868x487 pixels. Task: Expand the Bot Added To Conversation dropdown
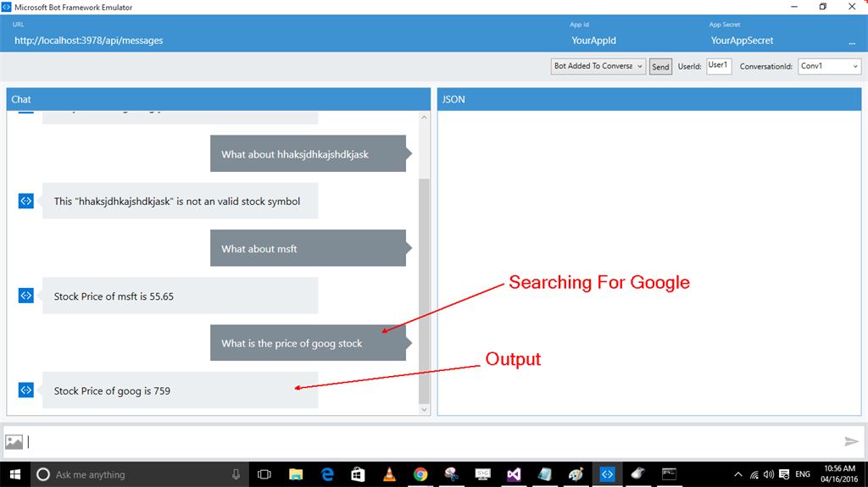(598, 66)
